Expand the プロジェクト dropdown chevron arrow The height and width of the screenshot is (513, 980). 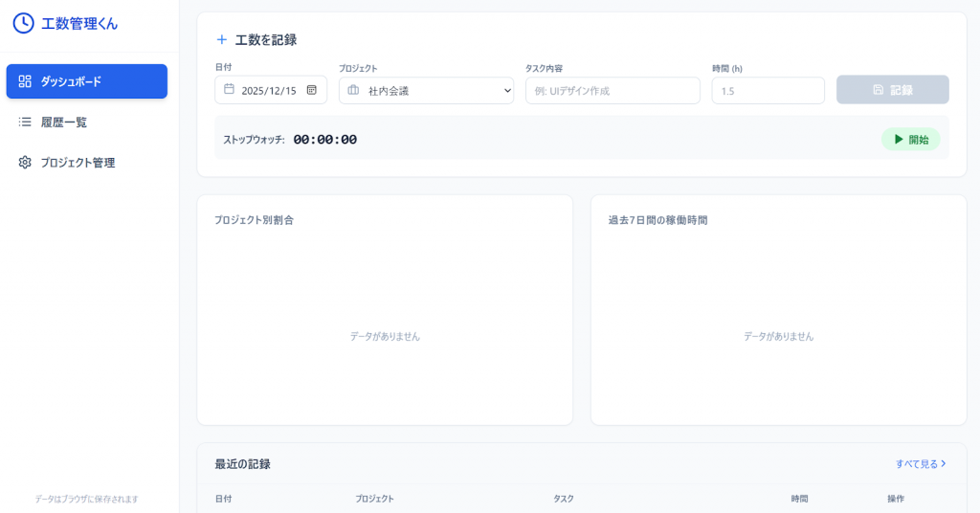coord(507,91)
